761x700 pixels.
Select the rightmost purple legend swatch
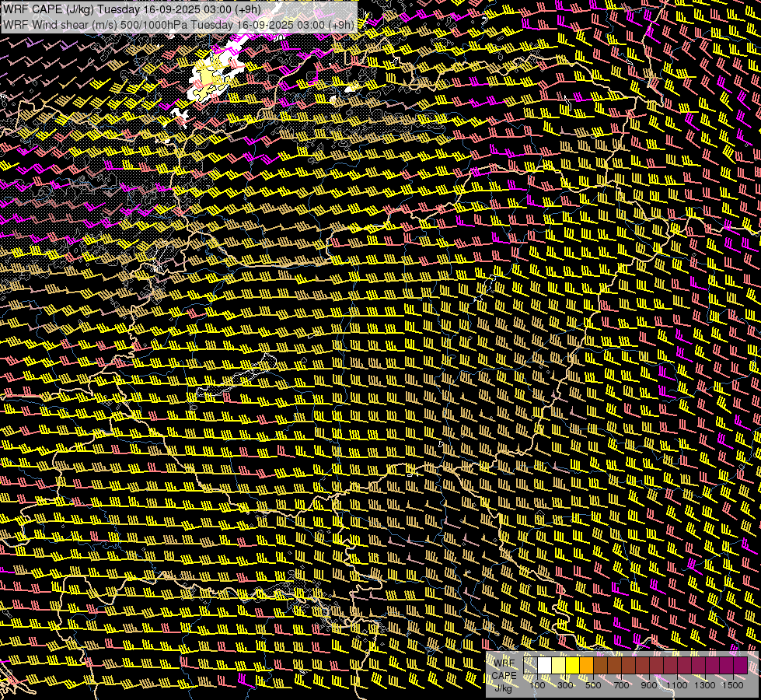click(x=740, y=665)
